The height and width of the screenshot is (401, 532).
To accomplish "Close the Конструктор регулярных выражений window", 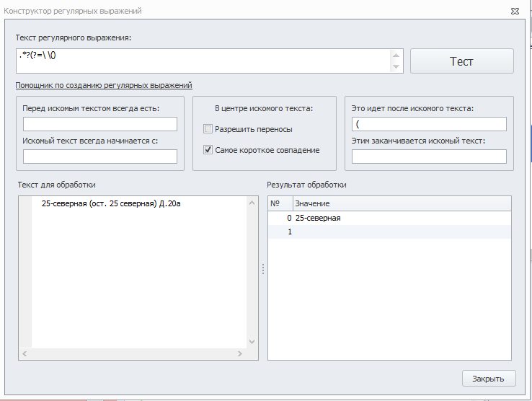I will (515, 12).
